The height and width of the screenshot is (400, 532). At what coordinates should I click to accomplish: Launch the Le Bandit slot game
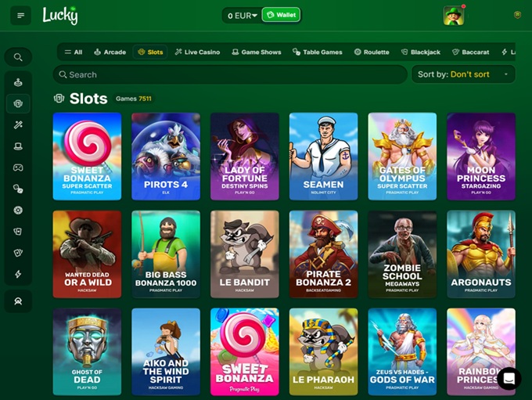click(245, 254)
